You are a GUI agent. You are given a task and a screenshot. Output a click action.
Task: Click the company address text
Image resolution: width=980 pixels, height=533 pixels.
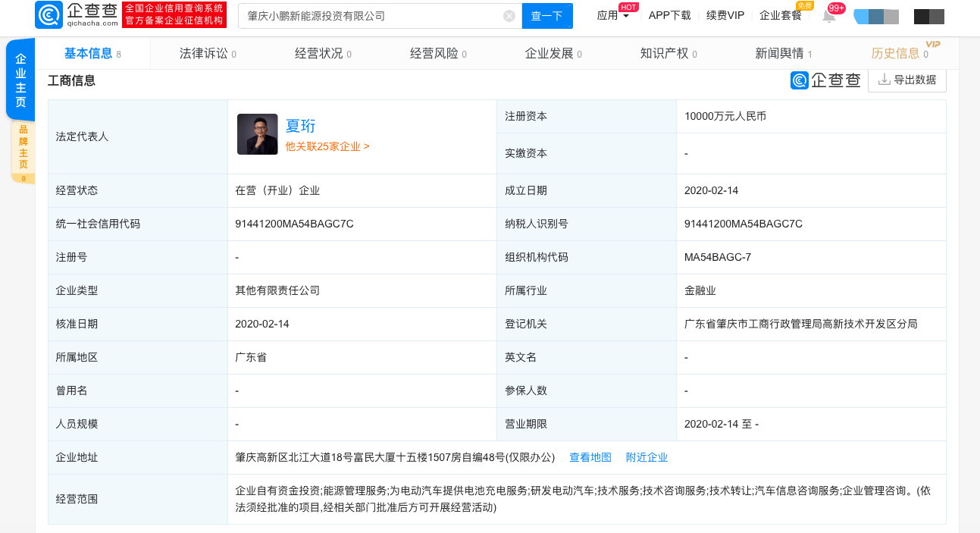395,457
